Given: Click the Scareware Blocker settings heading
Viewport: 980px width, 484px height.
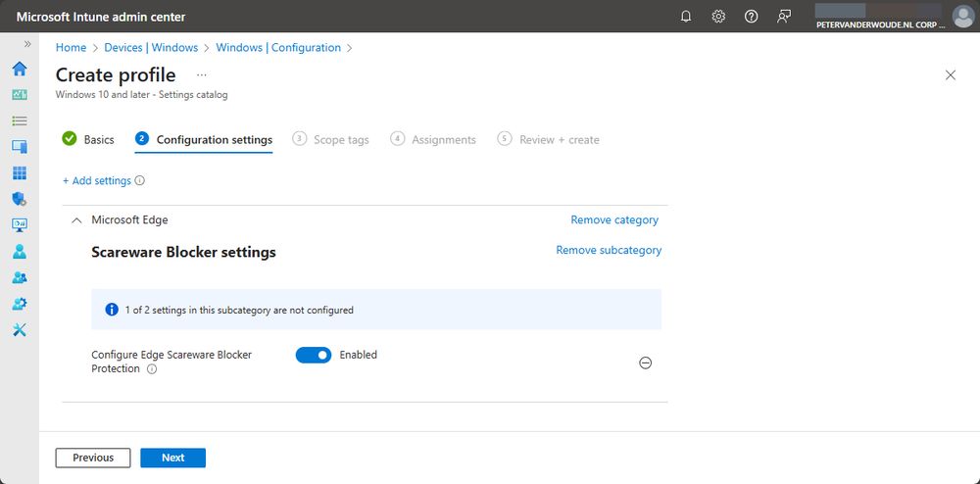Looking at the screenshot, I should (x=184, y=253).
